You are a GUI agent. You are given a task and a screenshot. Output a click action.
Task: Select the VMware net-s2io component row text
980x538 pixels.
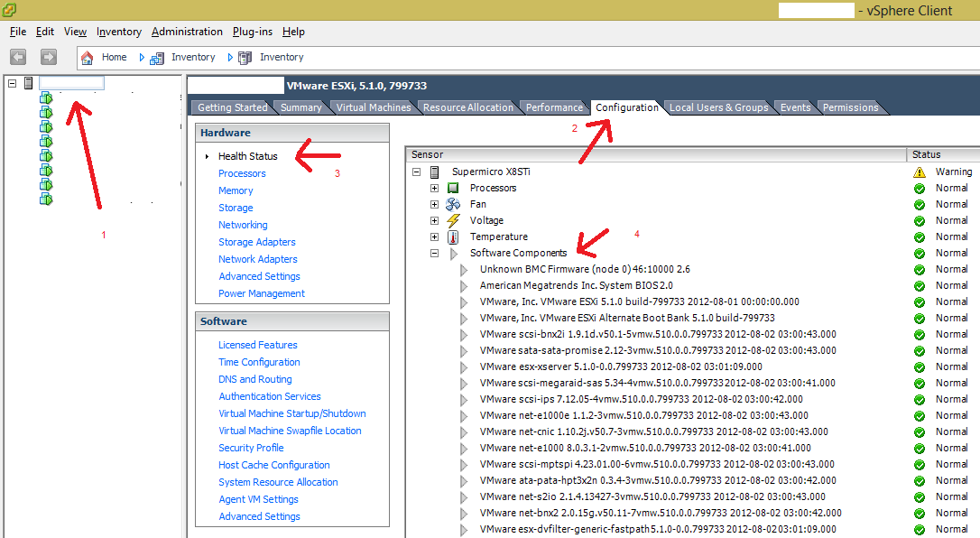(652, 496)
